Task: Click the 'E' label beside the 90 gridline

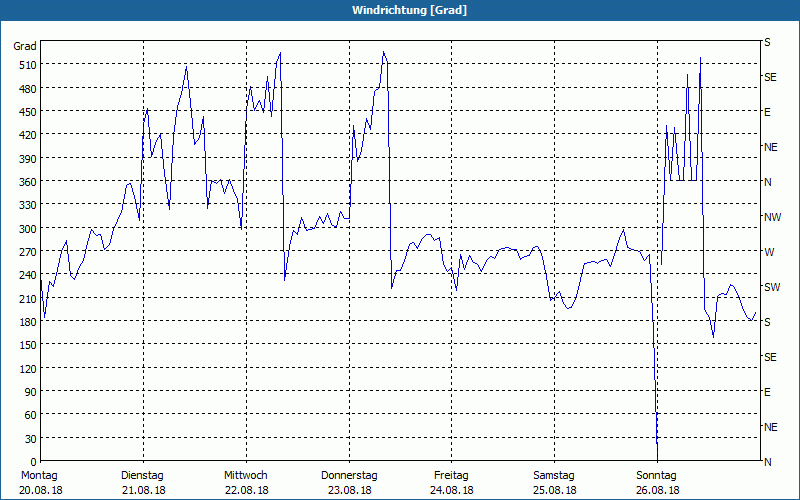Action: coord(767,392)
